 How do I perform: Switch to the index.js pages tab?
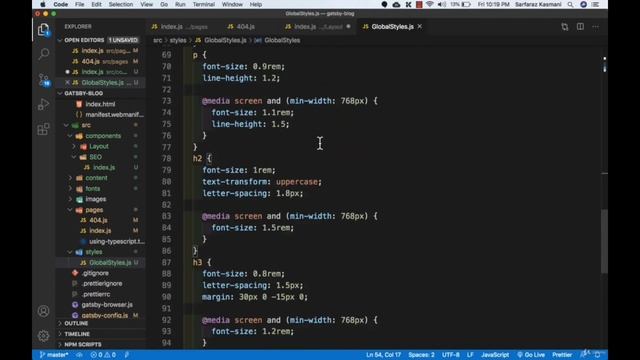184,27
